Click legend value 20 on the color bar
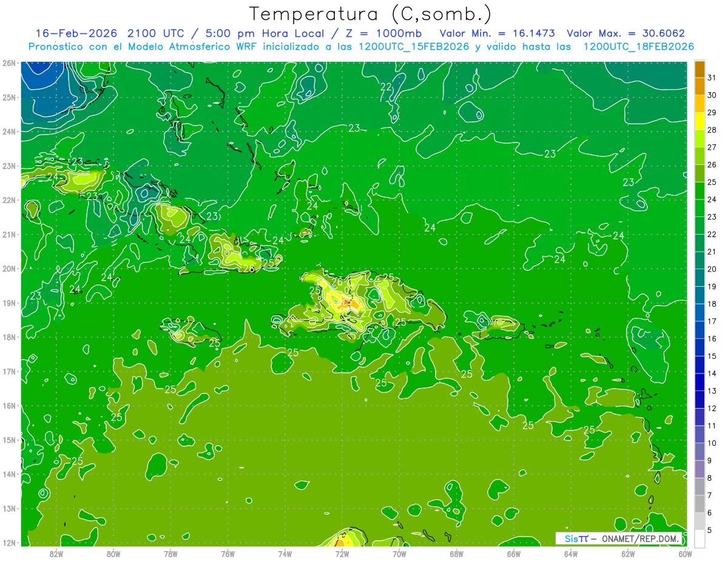This screenshot has height=562, width=728. click(712, 269)
